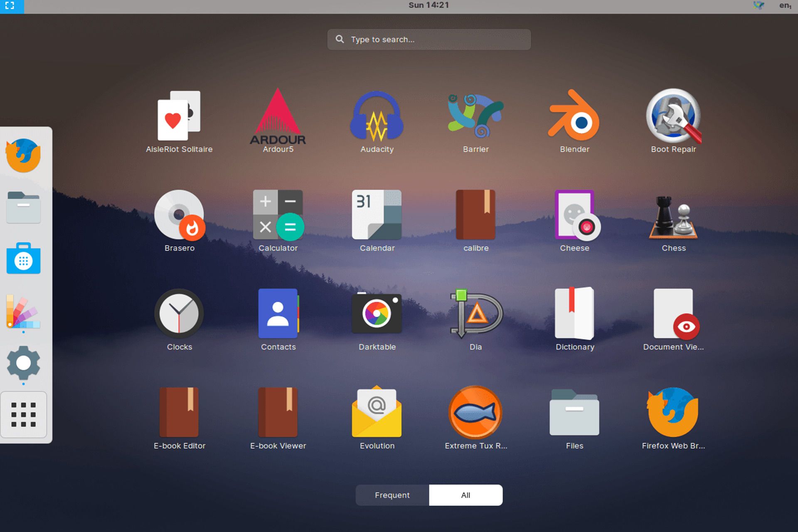Open the Calendar app
Image resolution: width=798 pixels, height=532 pixels.
pos(377,220)
